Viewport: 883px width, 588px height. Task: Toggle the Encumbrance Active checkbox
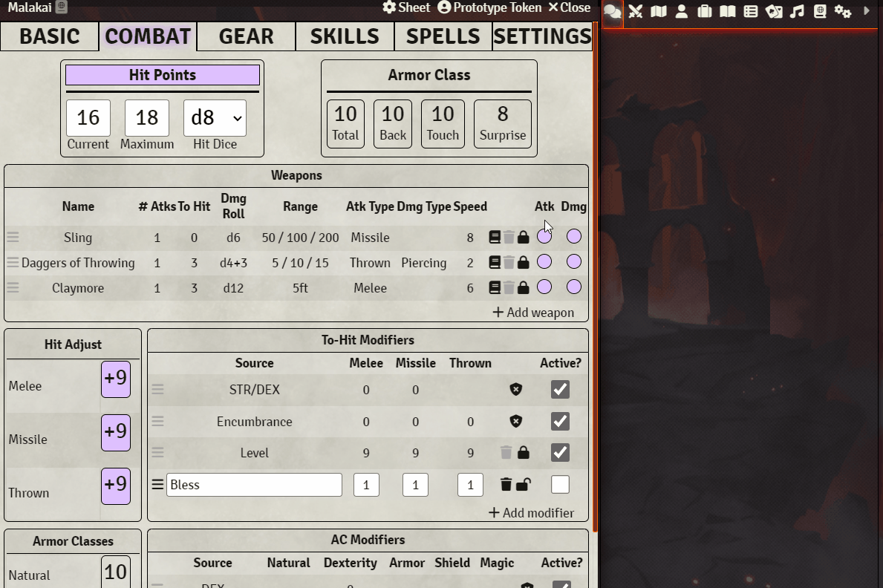pyautogui.click(x=560, y=421)
